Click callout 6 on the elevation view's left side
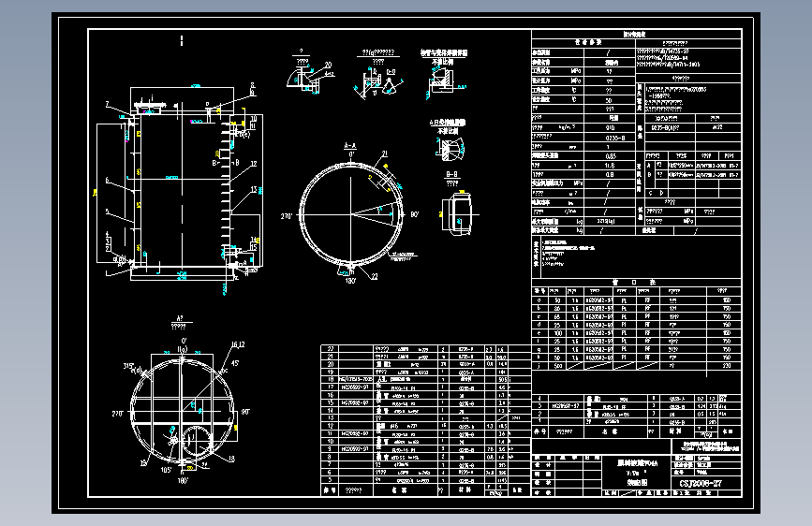This screenshot has width=812, height=526. [x=107, y=180]
